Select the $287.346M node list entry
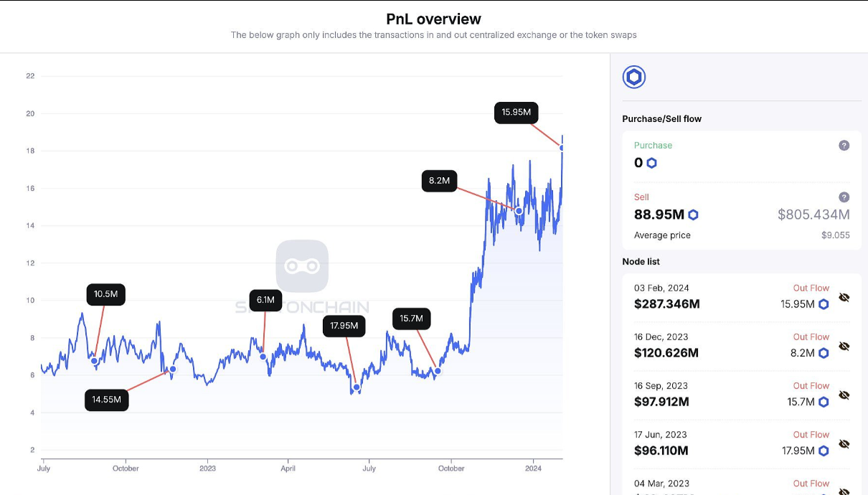The height and width of the screenshot is (495, 868). (x=666, y=304)
